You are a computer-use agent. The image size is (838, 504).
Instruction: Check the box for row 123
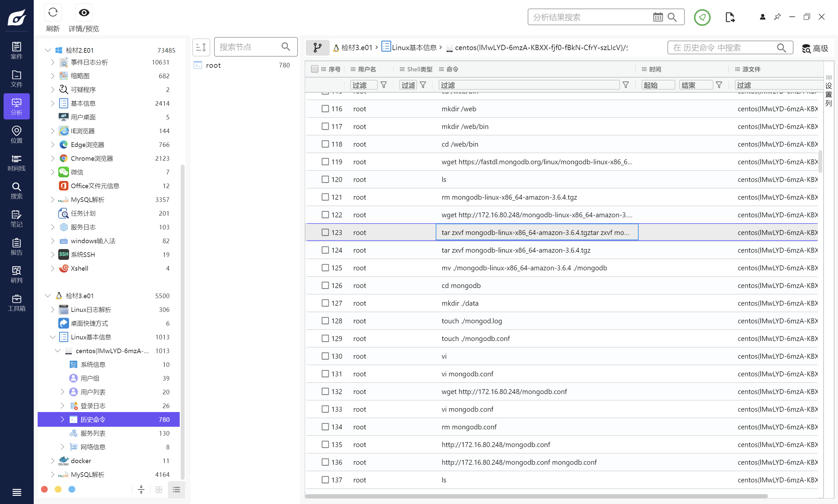pos(325,232)
